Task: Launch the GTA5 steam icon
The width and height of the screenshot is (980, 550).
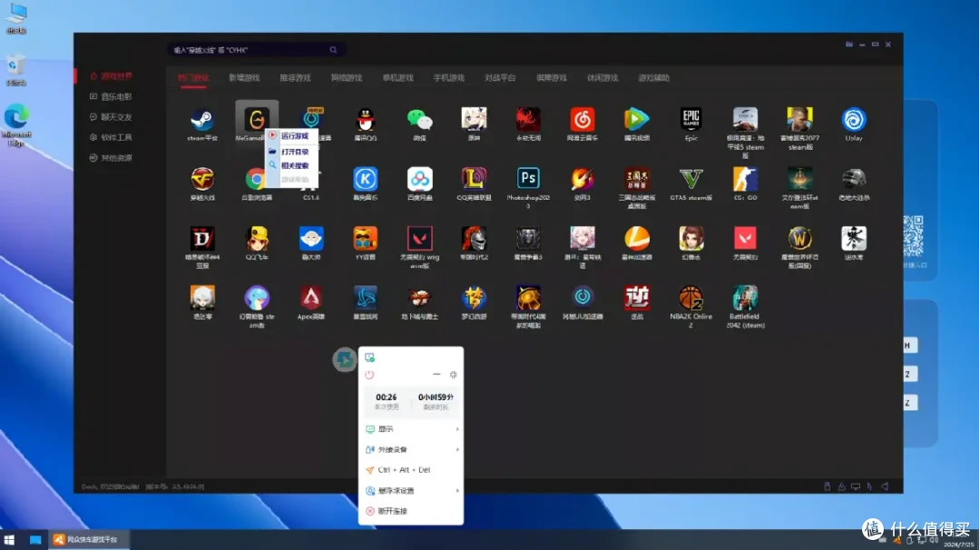Action: click(691, 180)
